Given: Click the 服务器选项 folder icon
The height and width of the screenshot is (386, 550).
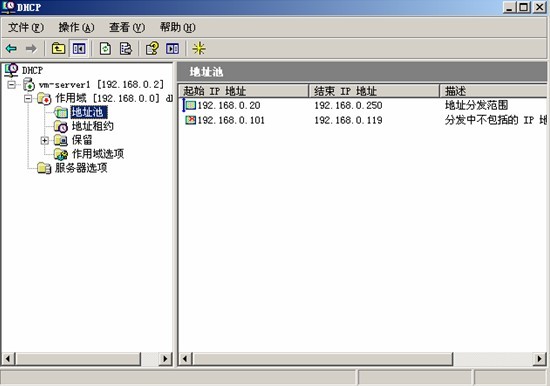Looking at the screenshot, I should point(44,168).
